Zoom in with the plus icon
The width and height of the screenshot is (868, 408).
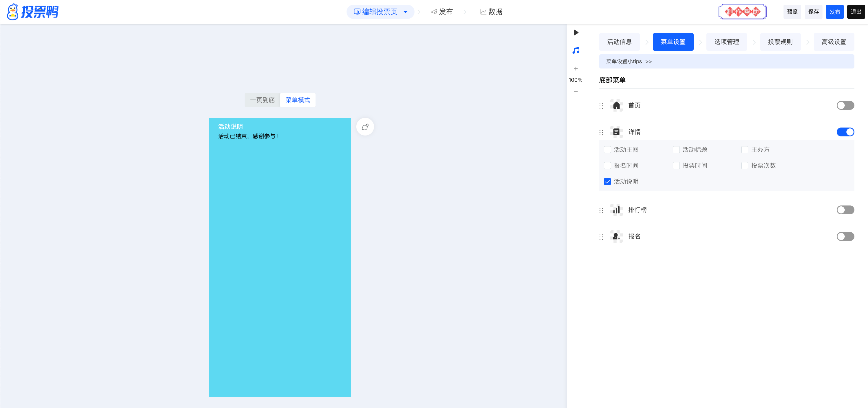(576, 69)
